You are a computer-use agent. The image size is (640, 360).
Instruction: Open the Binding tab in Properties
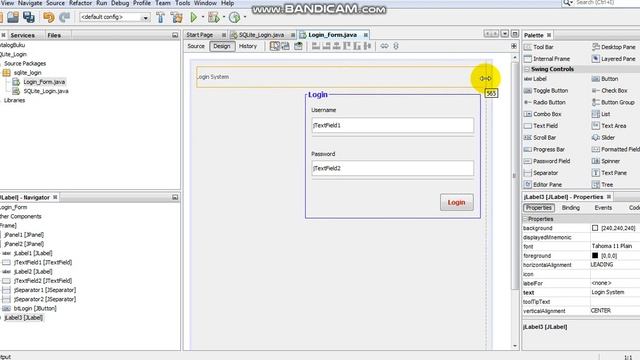pos(571,208)
